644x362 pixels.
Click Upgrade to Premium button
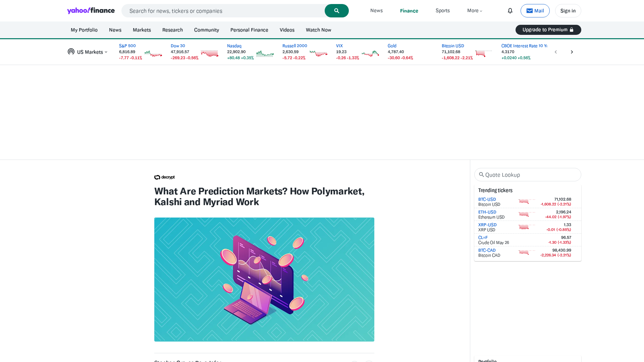548,30
